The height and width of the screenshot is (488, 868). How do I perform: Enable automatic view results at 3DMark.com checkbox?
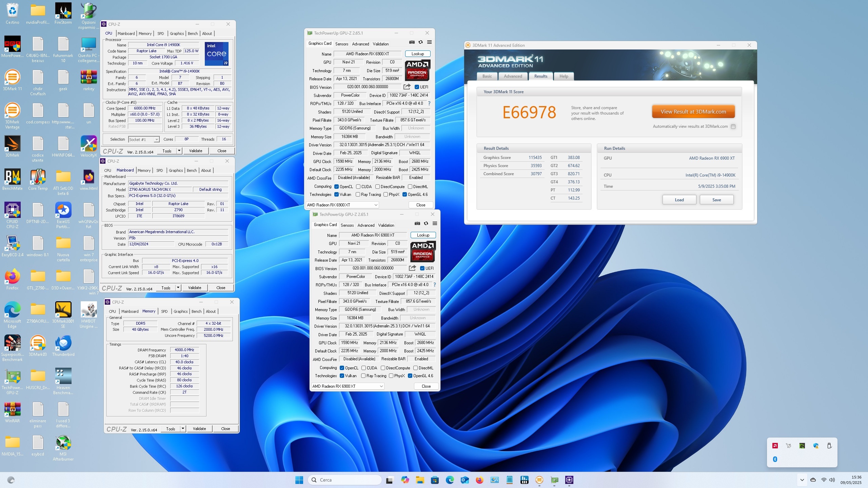[733, 126]
